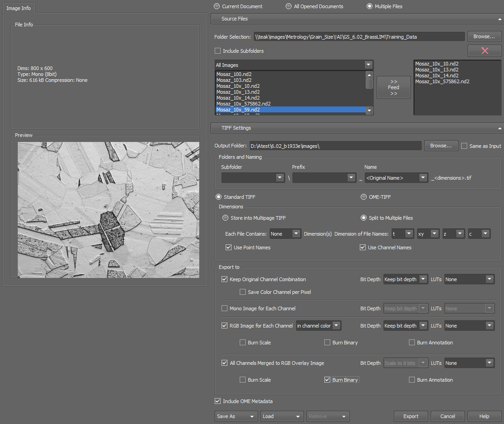
Task: Open Help for this dialog
Action: pyautogui.click(x=484, y=416)
